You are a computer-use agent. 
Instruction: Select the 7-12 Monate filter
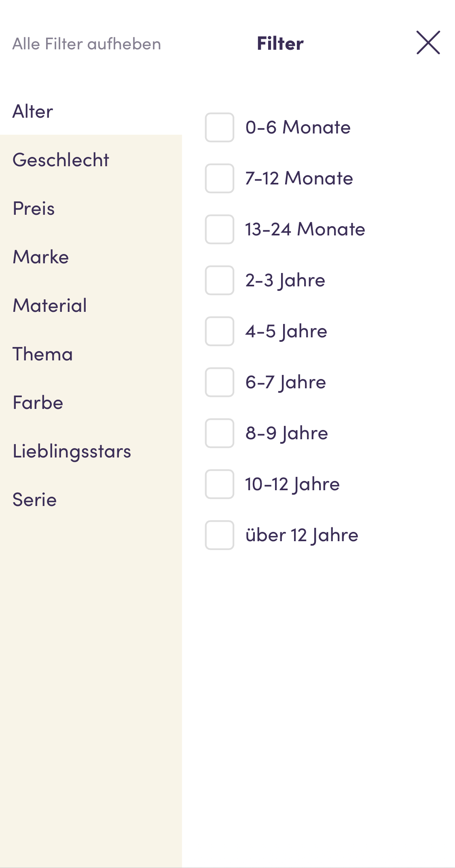[219, 178]
